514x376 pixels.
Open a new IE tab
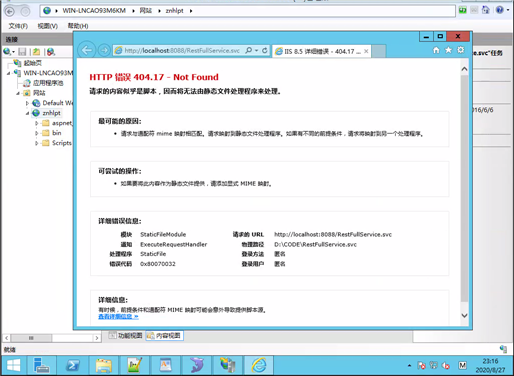pyautogui.click(x=379, y=51)
